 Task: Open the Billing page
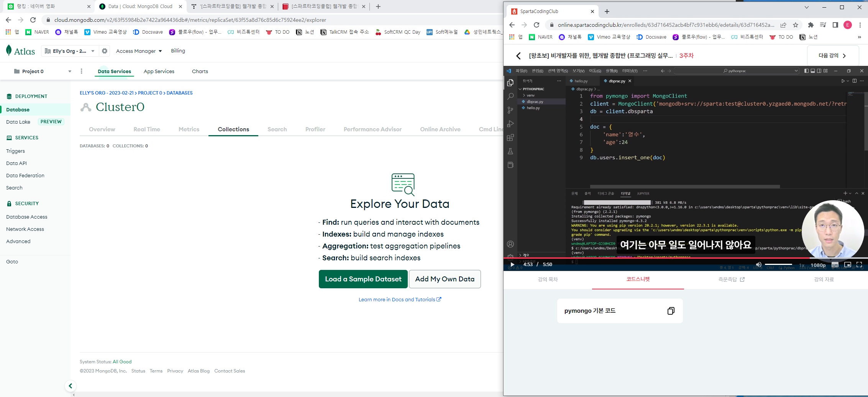tap(178, 51)
